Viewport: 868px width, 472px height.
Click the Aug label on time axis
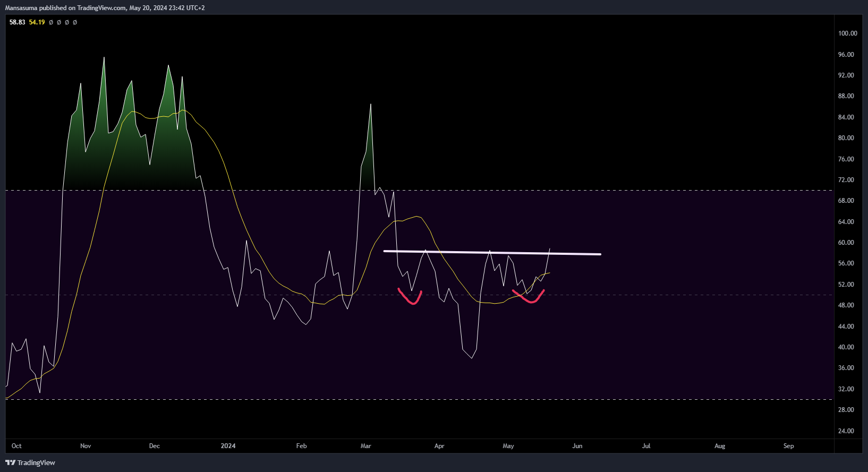pos(720,446)
